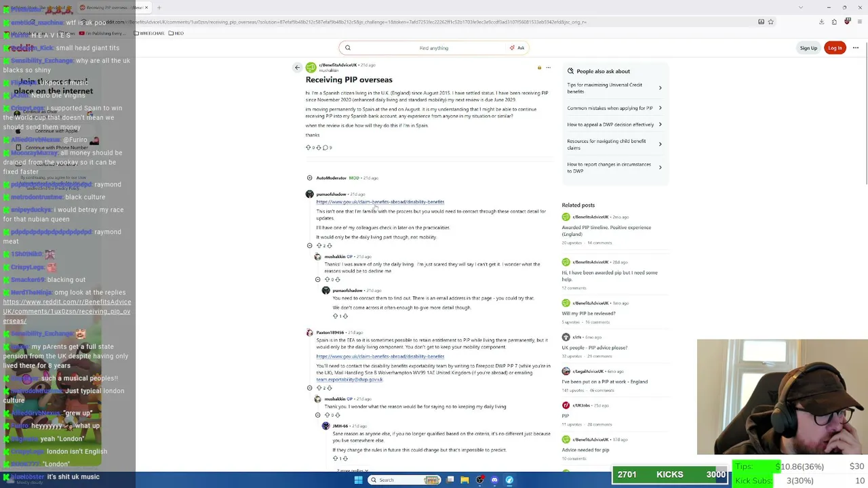Open the r/BenefitsAdviceUK link in the post header

339,65
